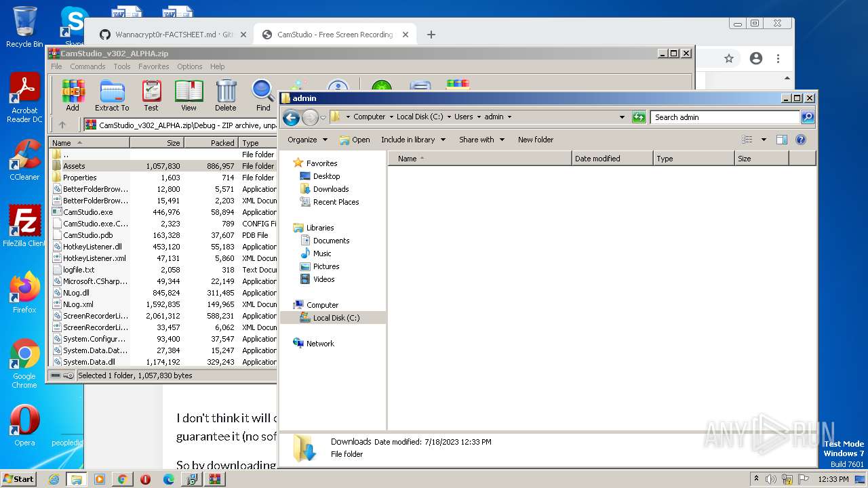Open Acrobat Reader DC desktop icon
The image size is (868, 488).
(24, 99)
